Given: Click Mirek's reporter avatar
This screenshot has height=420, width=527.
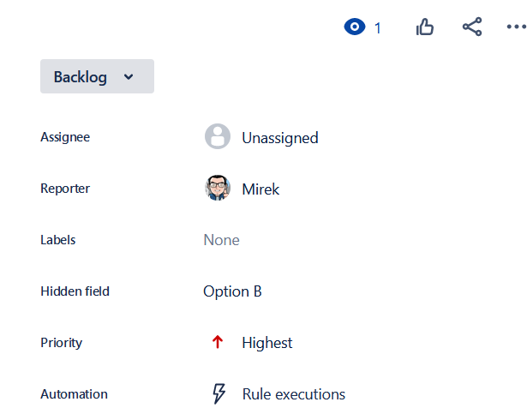Looking at the screenshot, I should click(x=218, y=189).
